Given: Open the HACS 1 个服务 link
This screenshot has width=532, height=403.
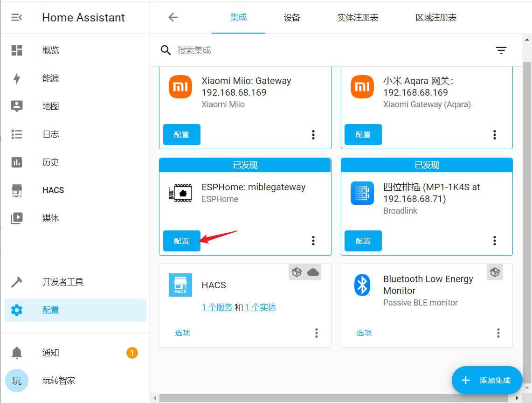Looking at the screenshot, I should (x=217, y=307).
